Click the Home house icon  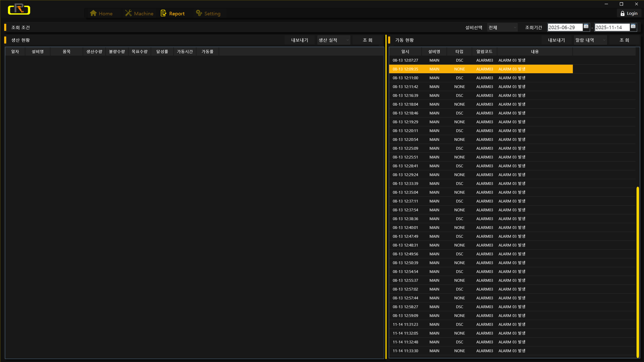(x=93, y=13)
